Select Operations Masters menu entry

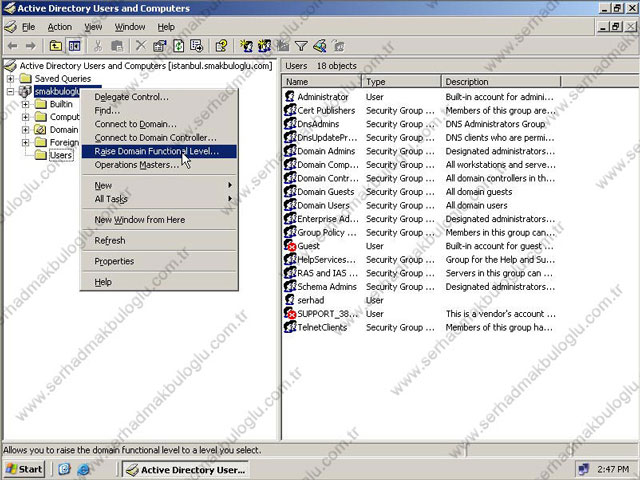[159, 165]
